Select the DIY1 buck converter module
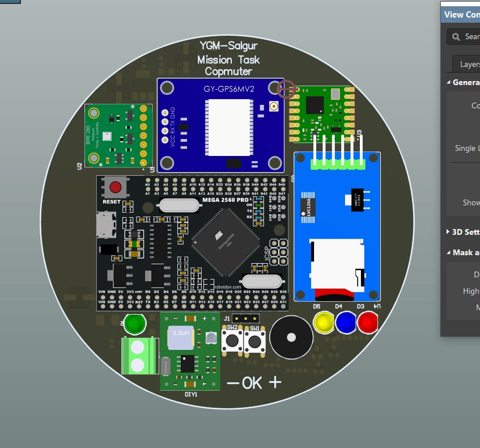Screen dimensions: 480x448 click(190, 353)
